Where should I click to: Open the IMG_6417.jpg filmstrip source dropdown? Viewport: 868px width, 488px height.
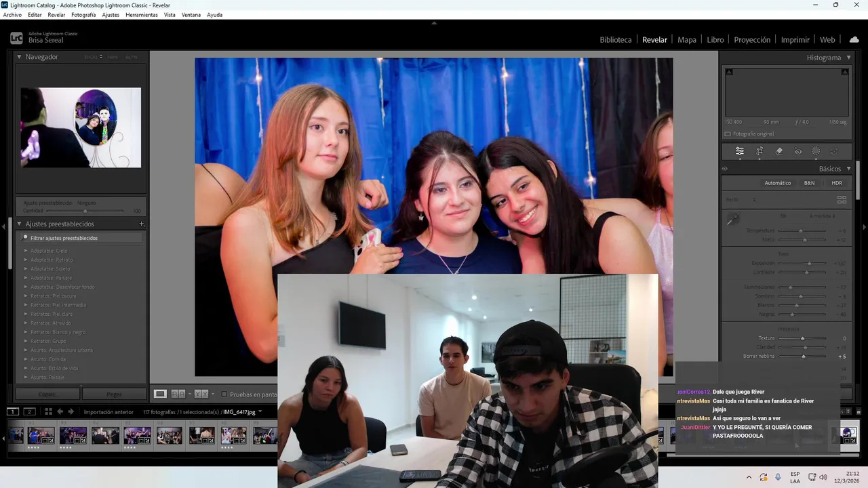click(x=260, y=411)
